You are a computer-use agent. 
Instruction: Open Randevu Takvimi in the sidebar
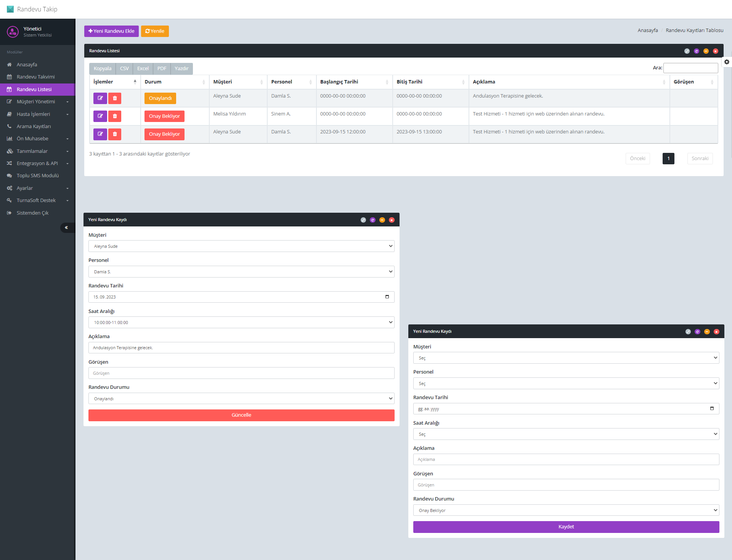pyautogui.click(x=35, y=77)
